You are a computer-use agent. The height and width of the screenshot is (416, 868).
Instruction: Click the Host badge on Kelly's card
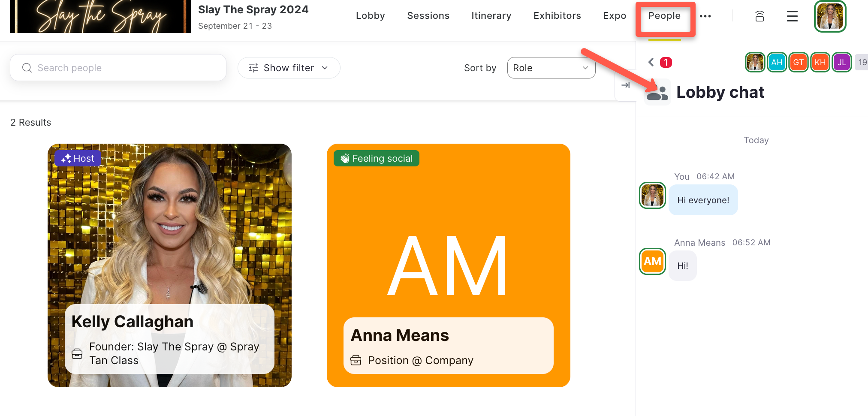[78, 158]
